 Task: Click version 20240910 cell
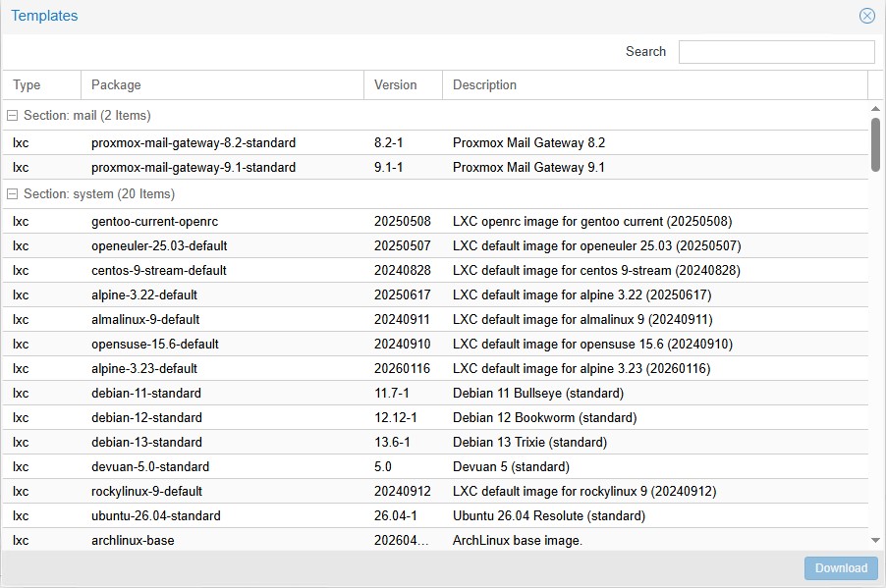[403, 345]
